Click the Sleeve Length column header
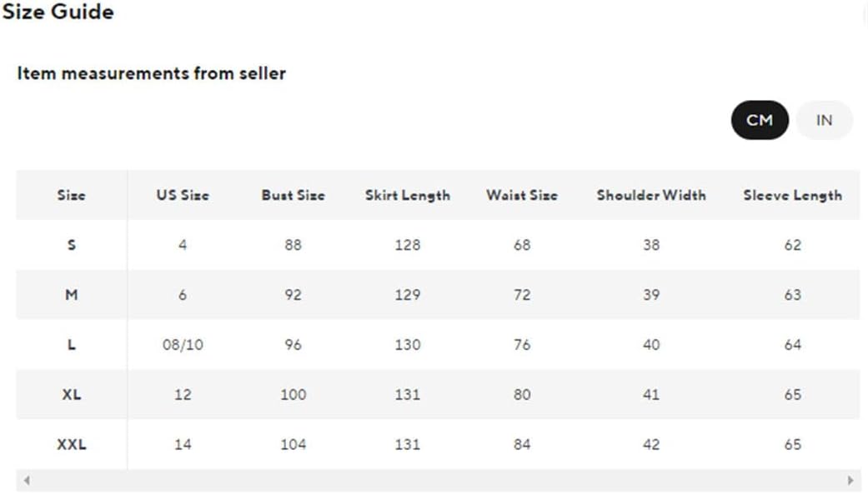The height and width of the screenshot is (494, 868). pos(793,195)
